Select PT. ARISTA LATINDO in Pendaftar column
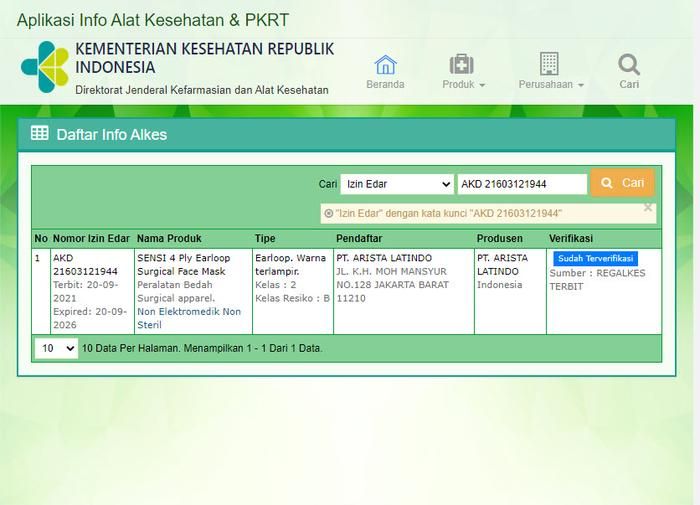The image size is (700, 505). click(x=384, y=258)
